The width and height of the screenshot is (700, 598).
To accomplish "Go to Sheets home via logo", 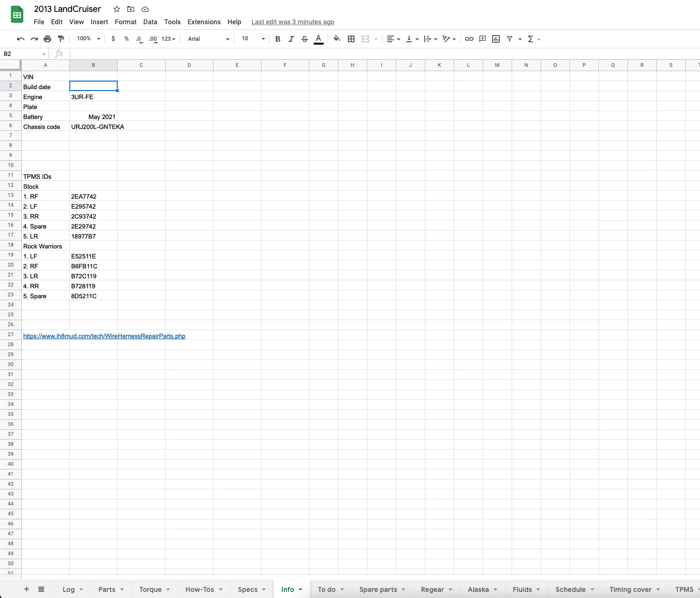I will point(17,15).
